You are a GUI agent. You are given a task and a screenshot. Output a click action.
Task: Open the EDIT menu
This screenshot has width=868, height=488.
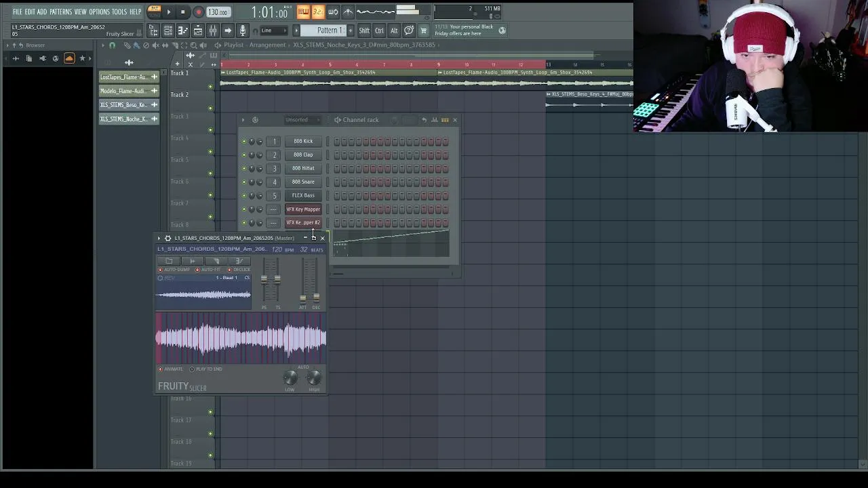click(x=30, y=12)
